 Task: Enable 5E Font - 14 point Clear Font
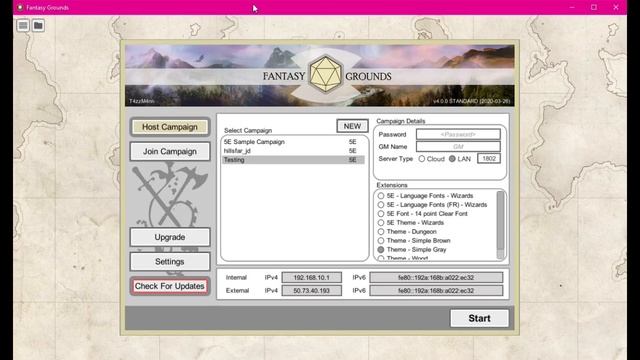(381, 214)
